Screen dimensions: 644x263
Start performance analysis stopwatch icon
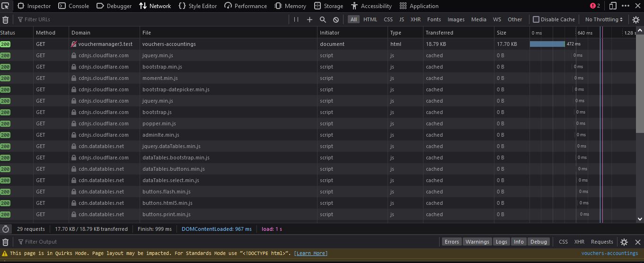pos(6,229)
